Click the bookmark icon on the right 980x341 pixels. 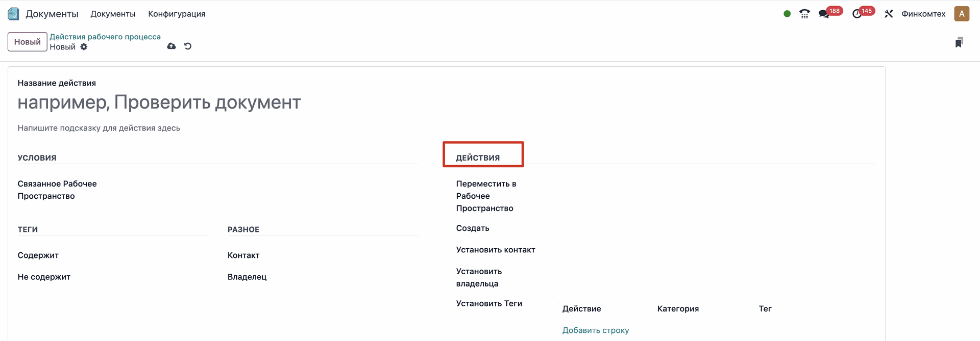pos(959,42)
